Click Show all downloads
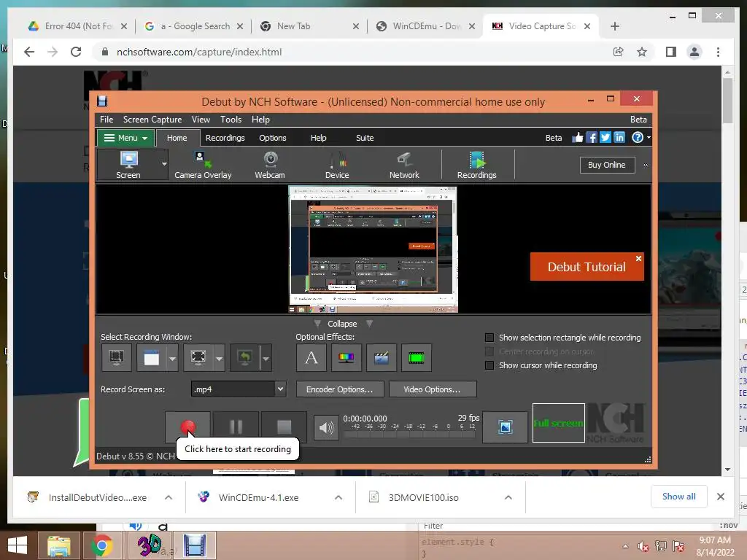 678,496
